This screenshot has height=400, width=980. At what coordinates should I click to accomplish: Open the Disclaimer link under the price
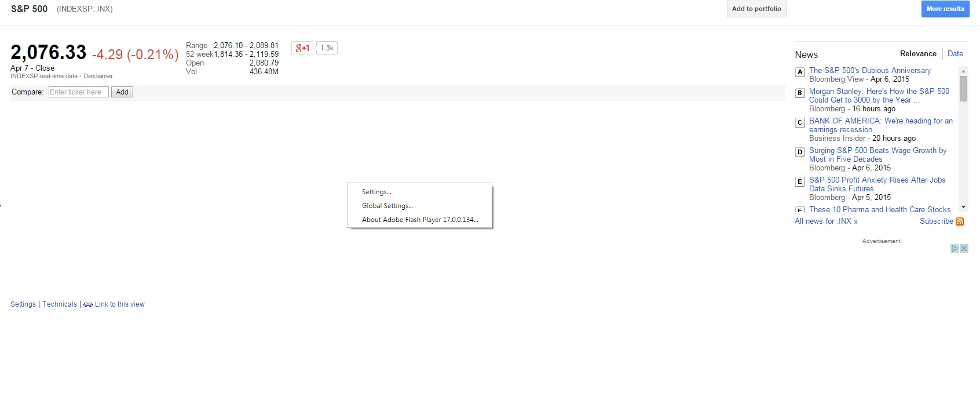(98, 76)
